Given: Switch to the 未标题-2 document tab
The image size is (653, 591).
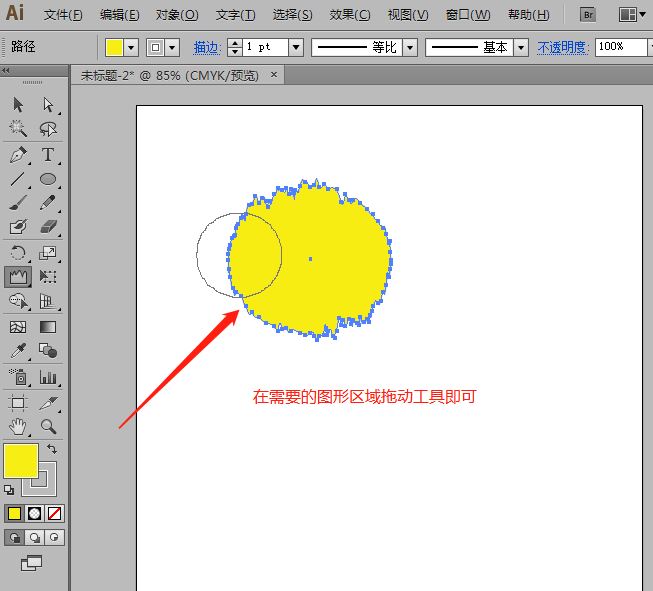Looking at the screenshot, I should point(170,75).
